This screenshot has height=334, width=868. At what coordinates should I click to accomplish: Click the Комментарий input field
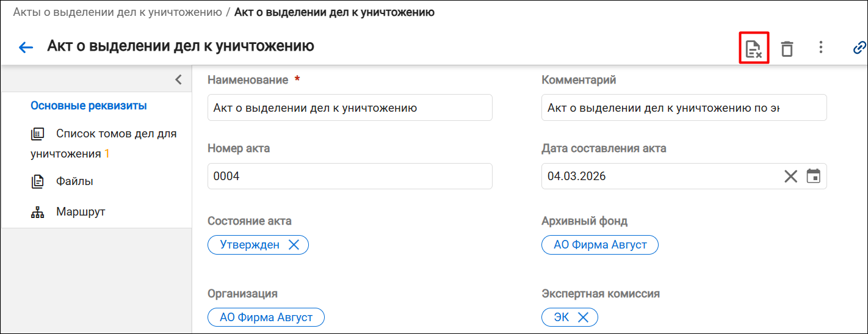pyautogui.click(x=684, y=107)
